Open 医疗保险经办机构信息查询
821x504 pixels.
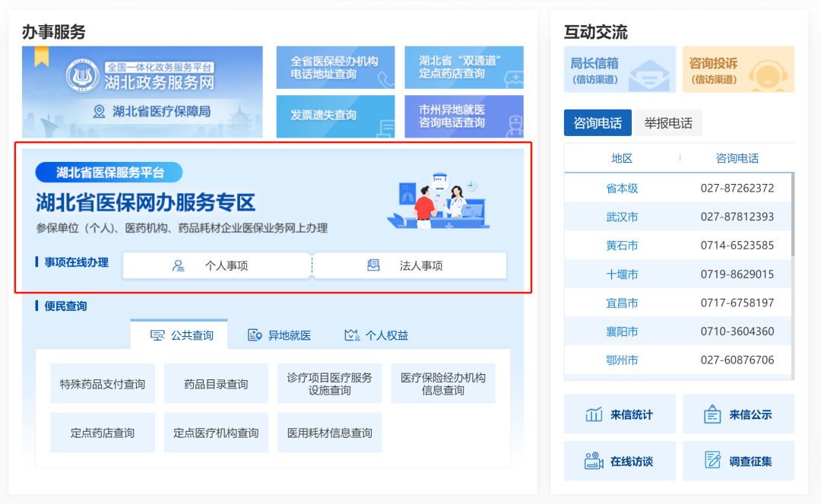click(x=443, y=384)
